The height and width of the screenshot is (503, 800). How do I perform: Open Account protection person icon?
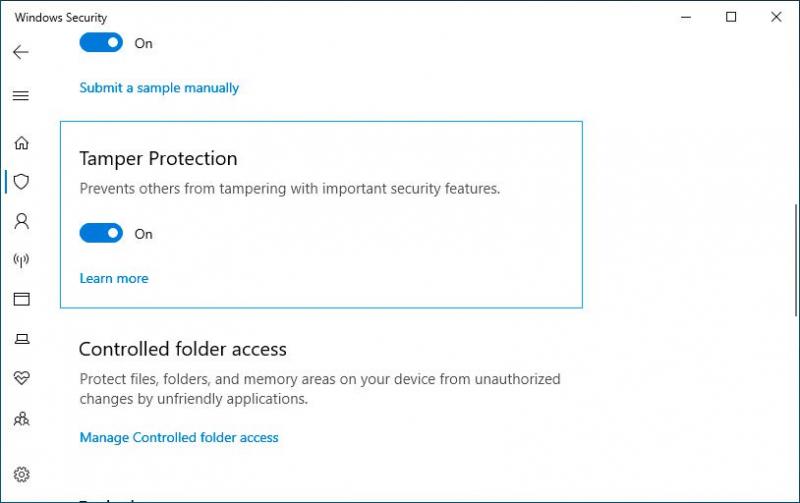21,221
